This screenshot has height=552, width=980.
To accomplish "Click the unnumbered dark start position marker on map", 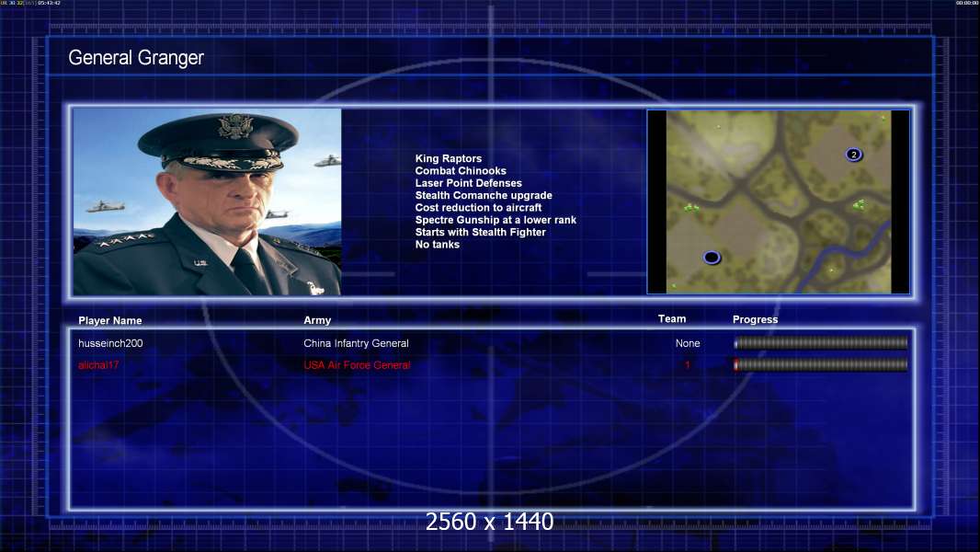I will click(x=712, y=257).
